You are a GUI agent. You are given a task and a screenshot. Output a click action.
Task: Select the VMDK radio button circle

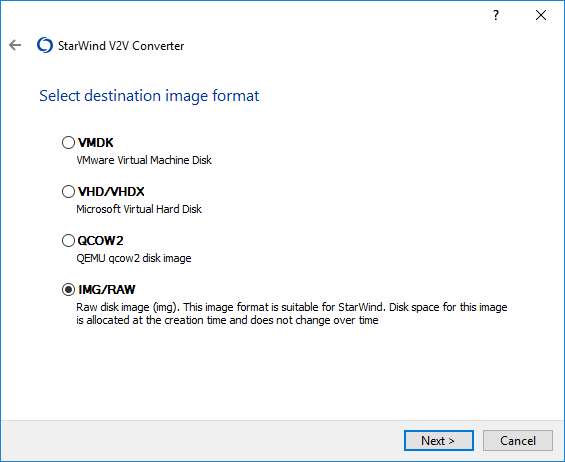point(68,143)
